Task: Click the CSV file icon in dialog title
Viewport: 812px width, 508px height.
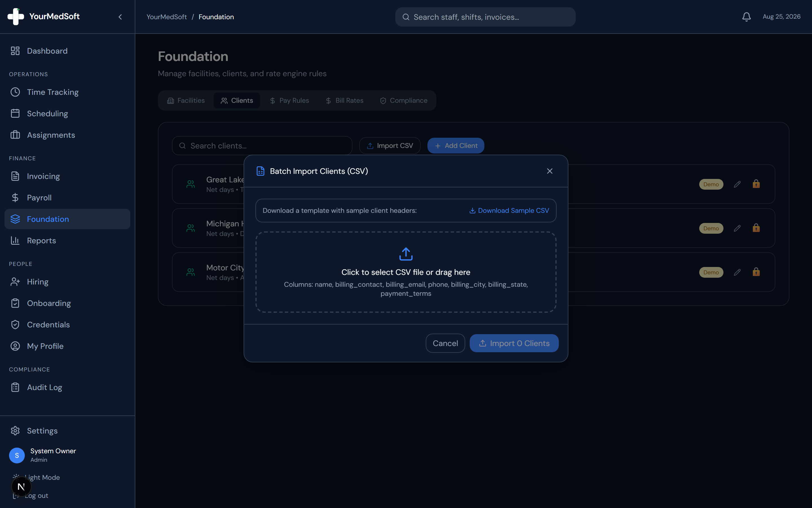Action: (x=261, y=171)
